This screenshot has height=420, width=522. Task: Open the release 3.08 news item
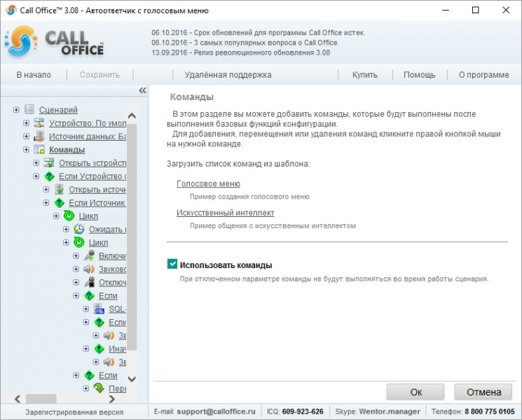click(x=241, y=52)
